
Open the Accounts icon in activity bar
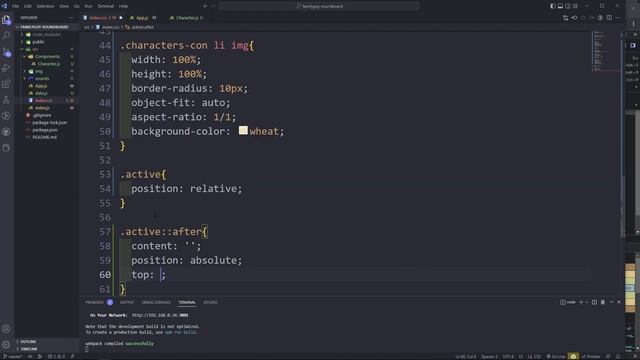[x=6, y=329]
